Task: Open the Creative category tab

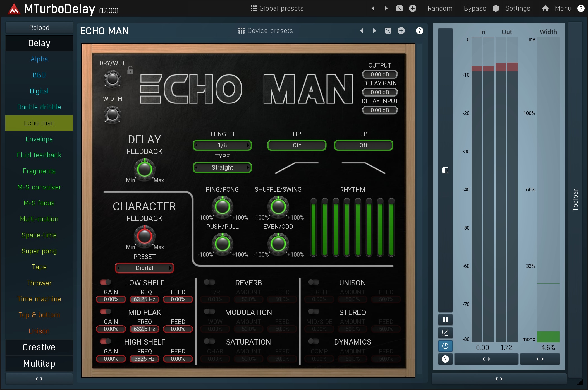Action: coord(39,347)
